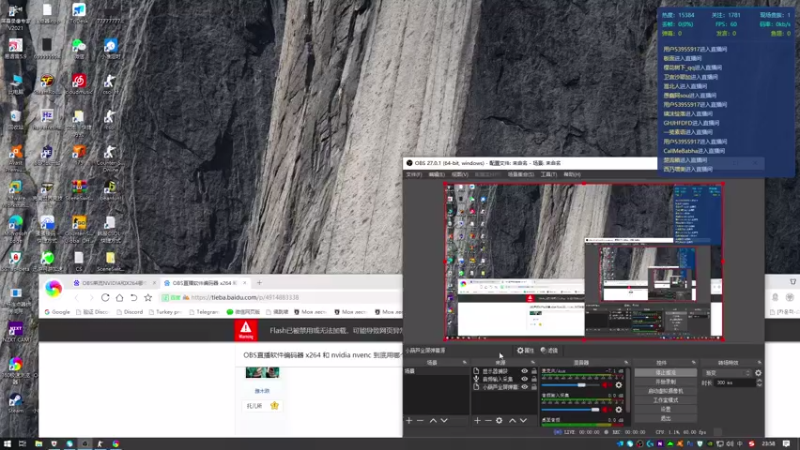Open source properties gear in the Sources toolbar
The height and width of the screenshot is (450, 800).
(499, 420)
